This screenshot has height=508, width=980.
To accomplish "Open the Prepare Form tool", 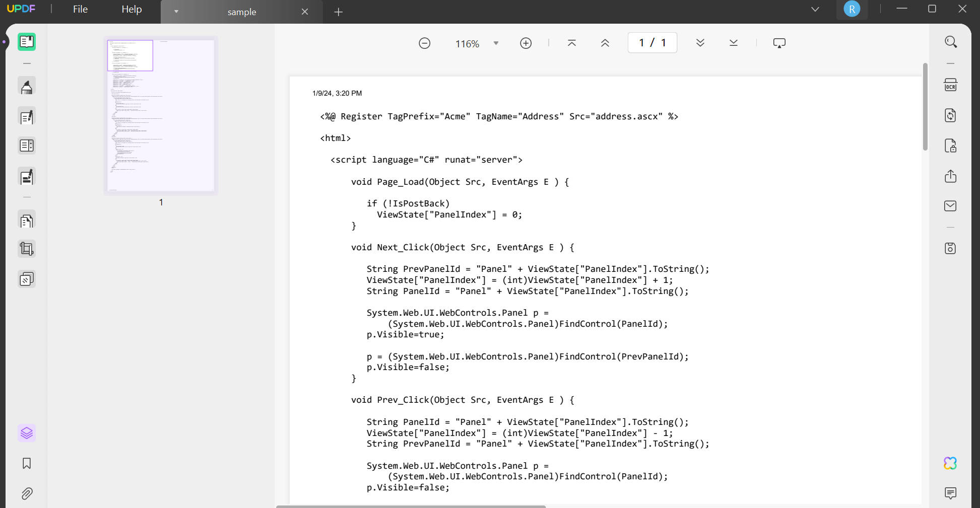I will [27, 146].
